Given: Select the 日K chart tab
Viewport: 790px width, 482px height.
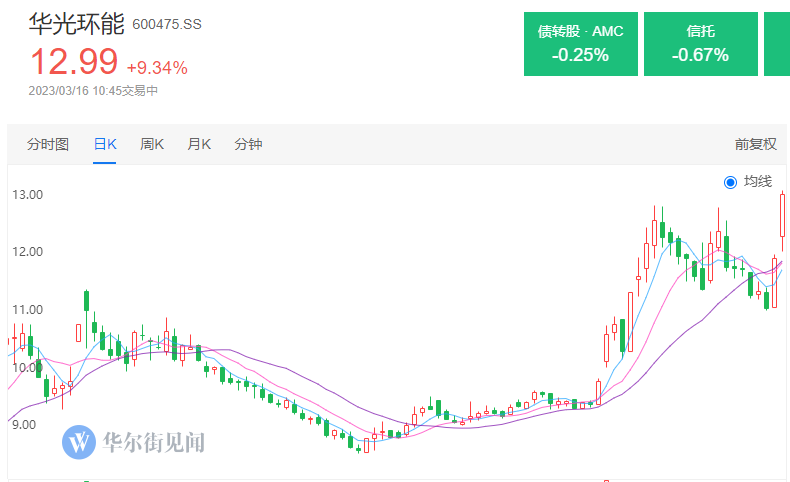Looking at the screenshot, I should point(105,145).
